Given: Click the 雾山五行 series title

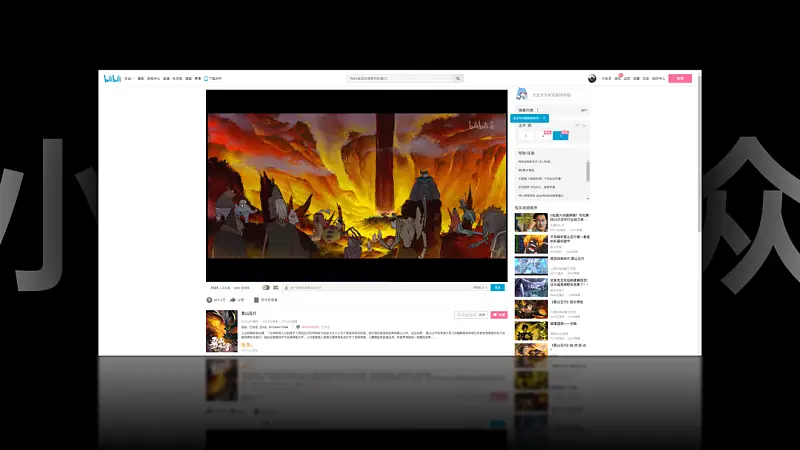Looking at the screenshot, I should (249, 313).
